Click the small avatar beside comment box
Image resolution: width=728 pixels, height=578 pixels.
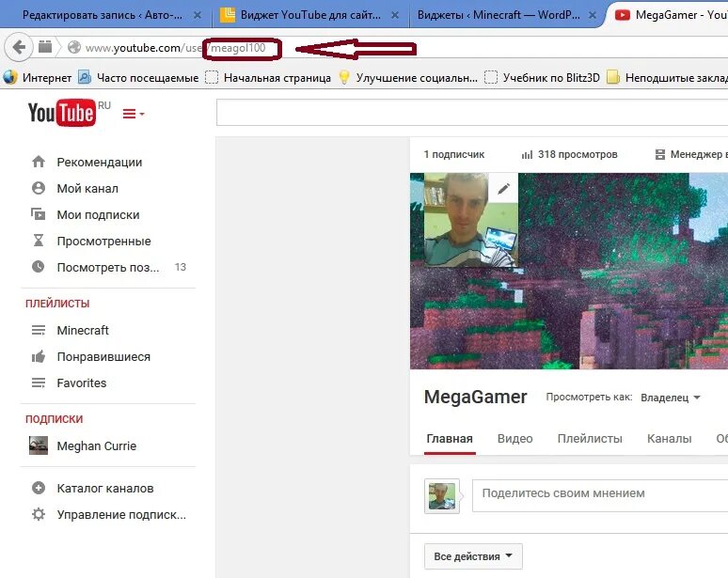[x=442, y=496]
